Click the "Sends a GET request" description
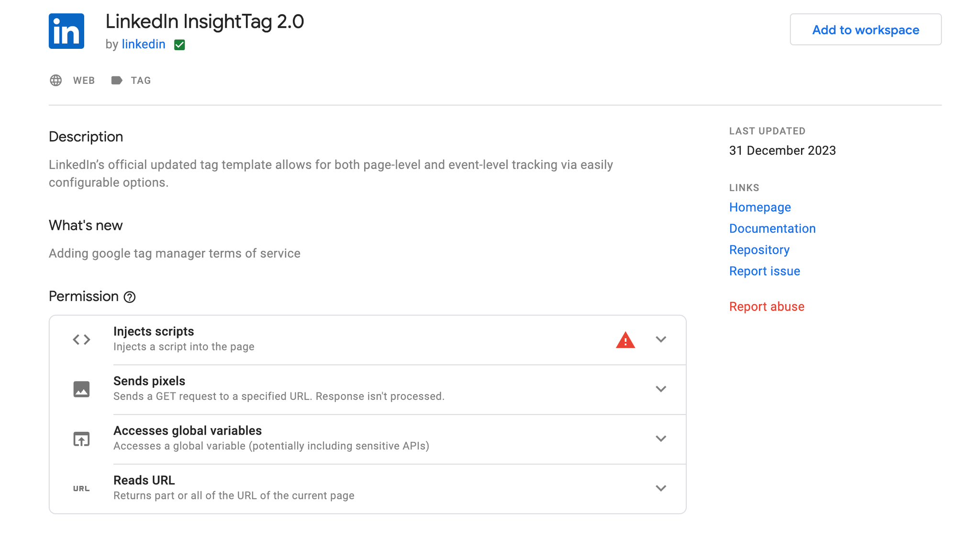Image resolution: width=980 pixels, height=540 pixels. tap(279, 396)
